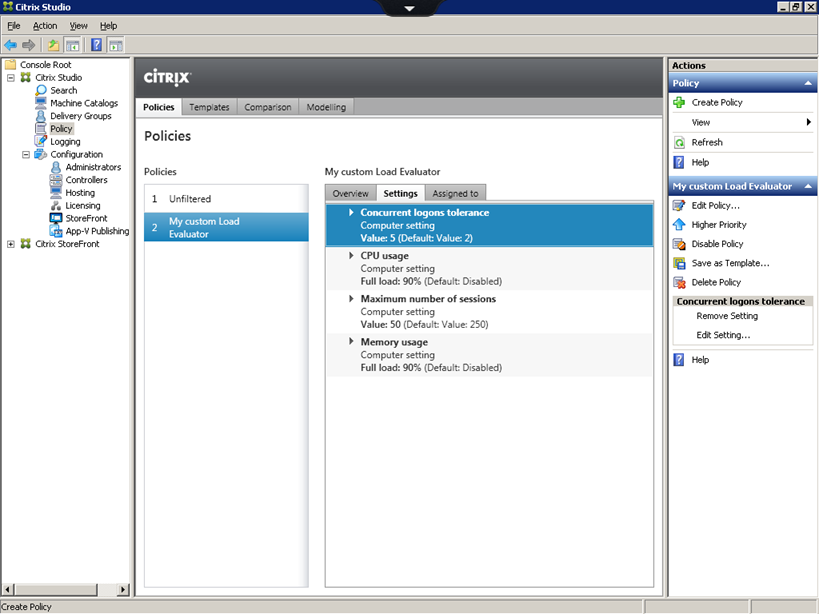The width and height of the screenshot is (819, 614).
Task: Click the Controllers tree icon
Action: tap(56, 180)
